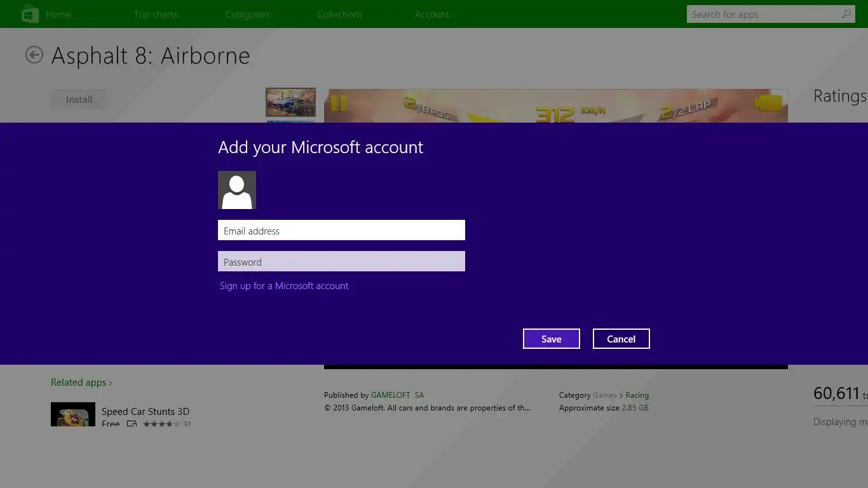The height and width of the screenshot is (488, 868).
Task: Click the Email address field
Action: click(x=341, y=230)
